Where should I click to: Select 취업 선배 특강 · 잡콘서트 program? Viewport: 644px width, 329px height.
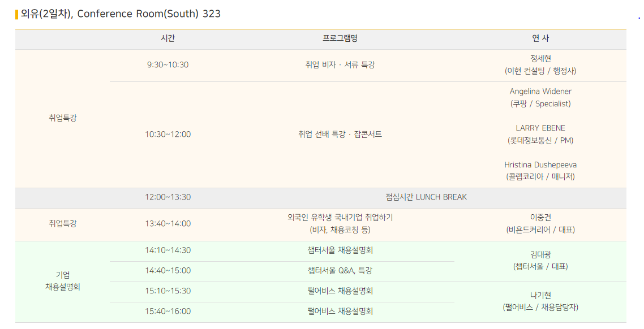pyautogui.click(x=340, y=135)
